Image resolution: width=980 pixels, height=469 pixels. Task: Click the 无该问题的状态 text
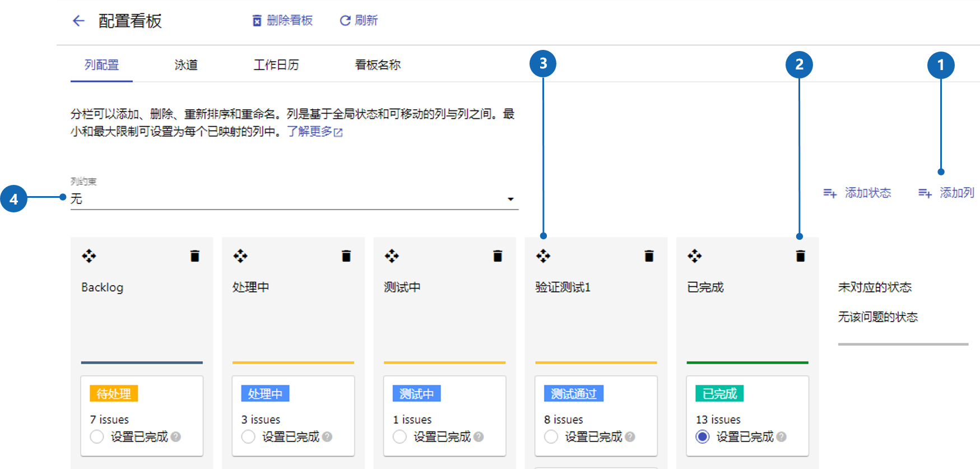pos(878,317)
